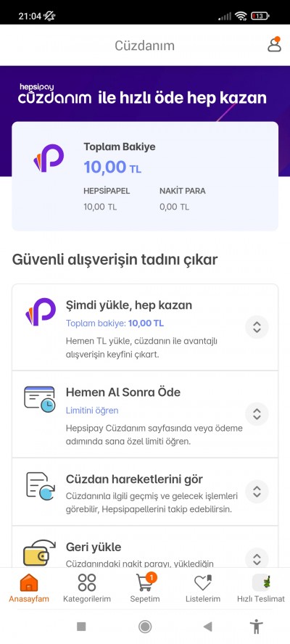Expand Cüzdan hareketlerini gör section
The height and width of the screenshot is (644, 290).
coord(257,492)
